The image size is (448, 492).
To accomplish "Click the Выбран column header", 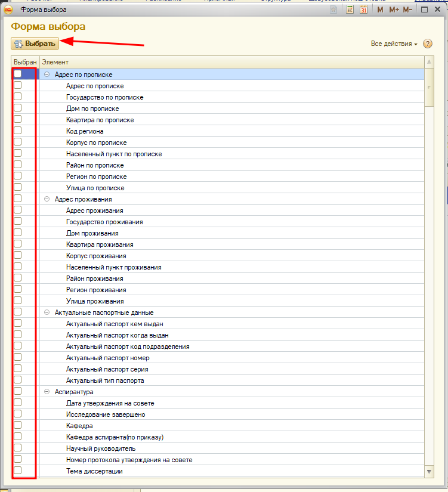I will 25,62.
